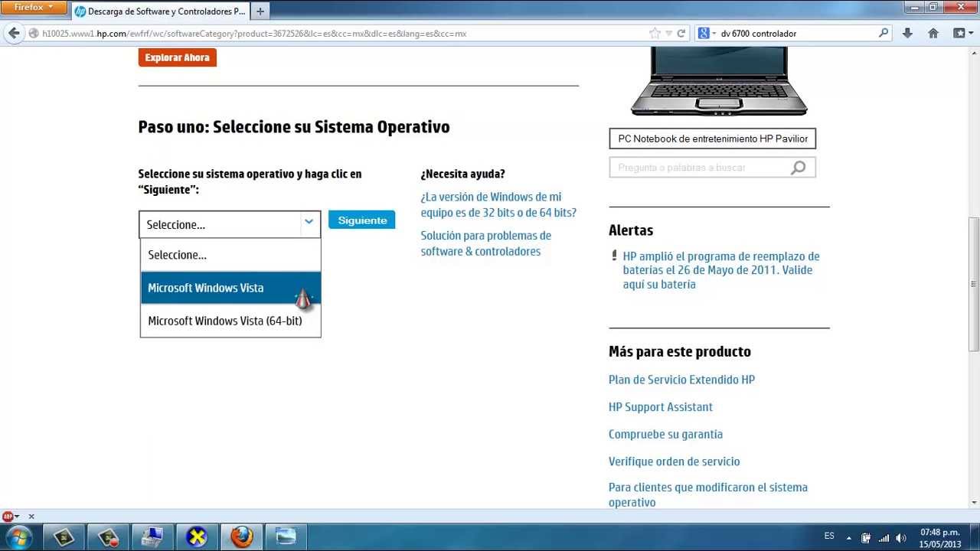Open the yellow X taskbar icon
The width and height of the screenshot is (980, 551).
click(x=198, y=537)
